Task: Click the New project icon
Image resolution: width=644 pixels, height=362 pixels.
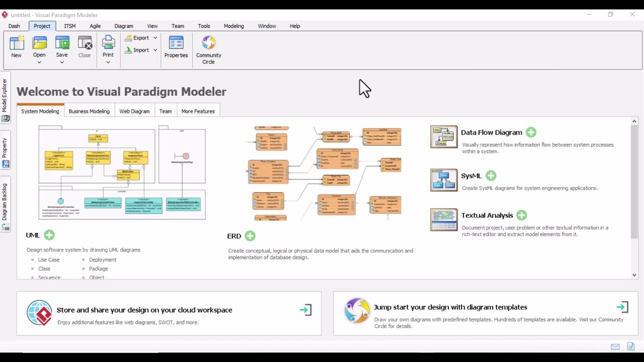Action: point(17,43)
